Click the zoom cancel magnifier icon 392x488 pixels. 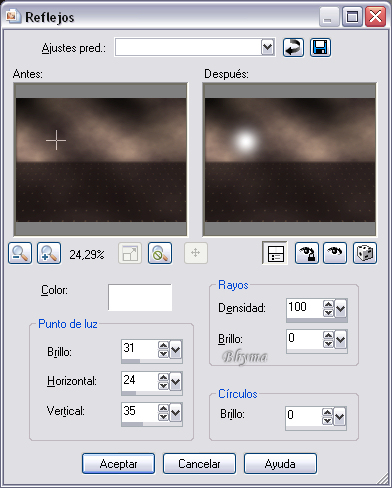(x=160, y=253)
